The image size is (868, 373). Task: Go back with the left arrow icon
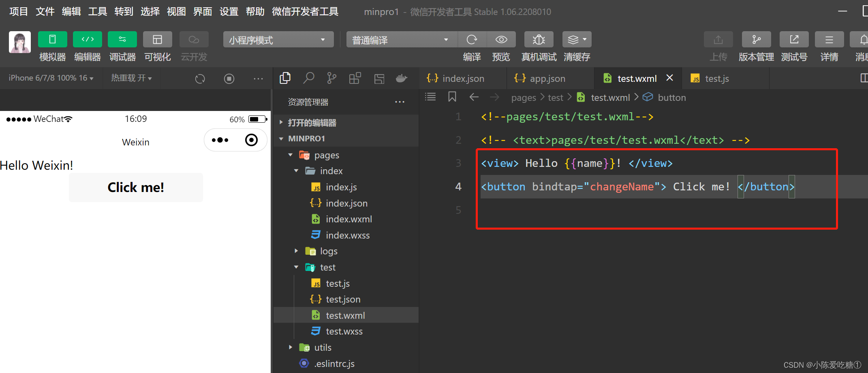(474, 97)
